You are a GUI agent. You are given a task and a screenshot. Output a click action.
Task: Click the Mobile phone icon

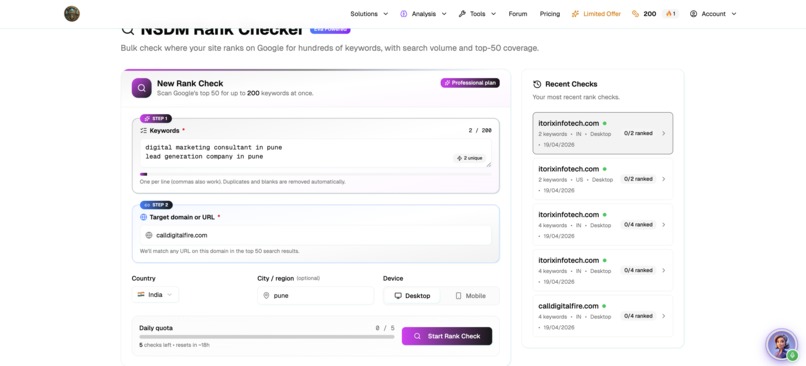(459, 296)
